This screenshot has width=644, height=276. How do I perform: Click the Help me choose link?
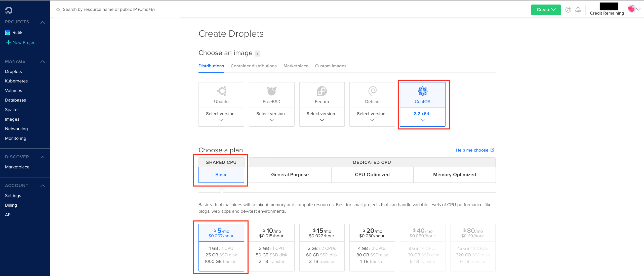tap(475, 150)
